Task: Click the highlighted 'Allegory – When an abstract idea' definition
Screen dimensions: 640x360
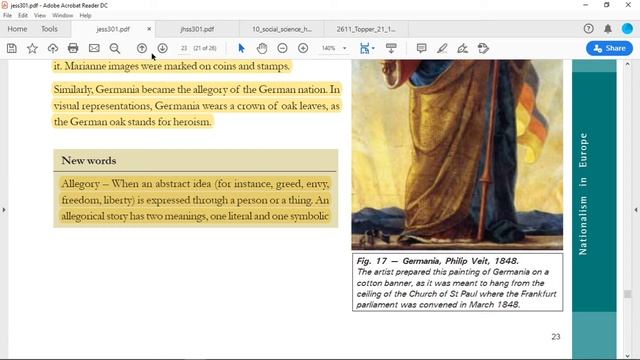Action: [195, 200]
